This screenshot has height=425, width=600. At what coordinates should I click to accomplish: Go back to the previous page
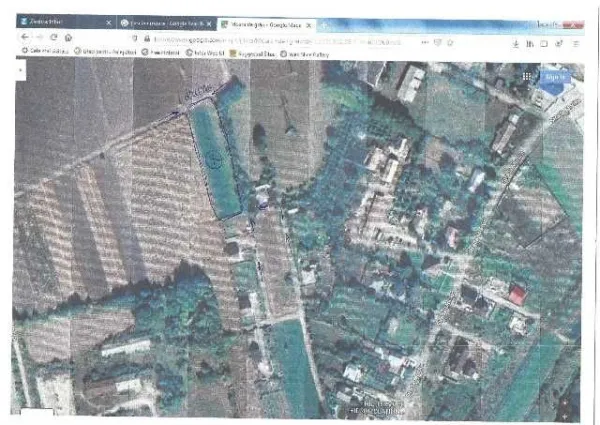[25, 37]
